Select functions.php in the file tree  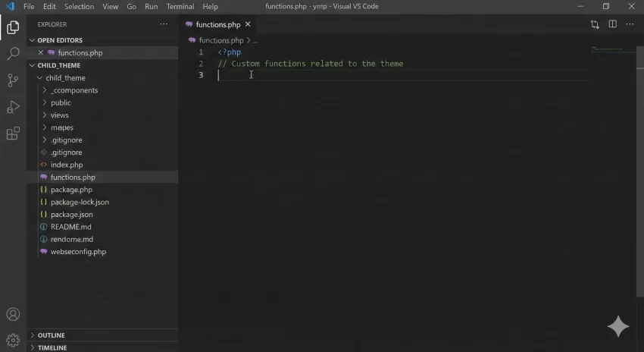(73, 178)
